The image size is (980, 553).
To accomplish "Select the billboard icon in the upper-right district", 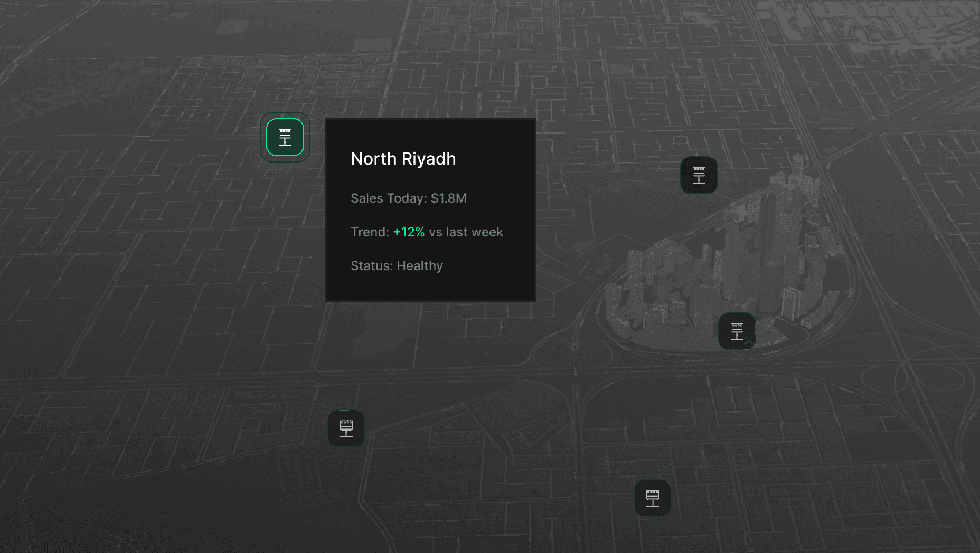I will tap(699, 175).
